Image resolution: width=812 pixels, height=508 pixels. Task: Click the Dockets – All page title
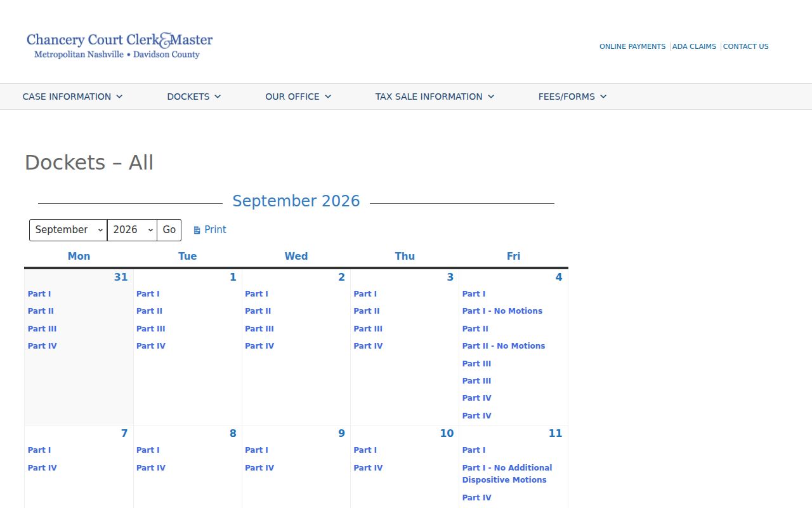coord(89,163)
